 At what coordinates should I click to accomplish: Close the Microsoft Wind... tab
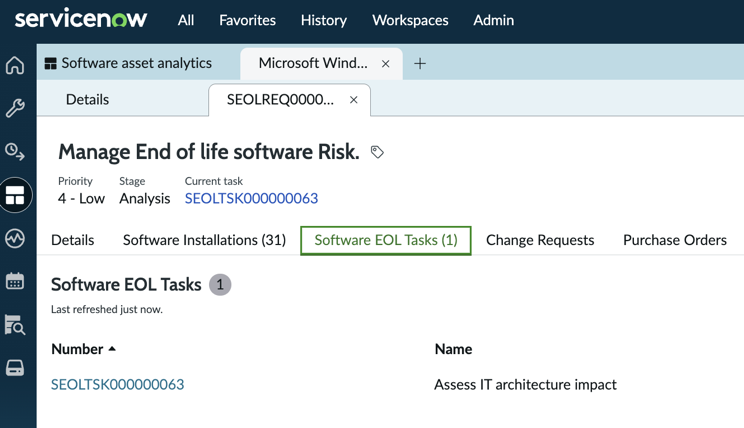386,64
